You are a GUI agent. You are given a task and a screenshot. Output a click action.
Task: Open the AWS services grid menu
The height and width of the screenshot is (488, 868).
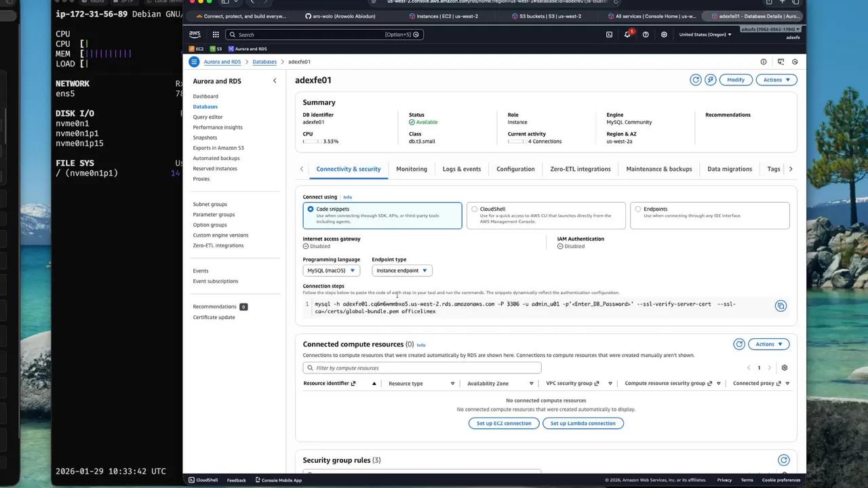coord(216,35)
